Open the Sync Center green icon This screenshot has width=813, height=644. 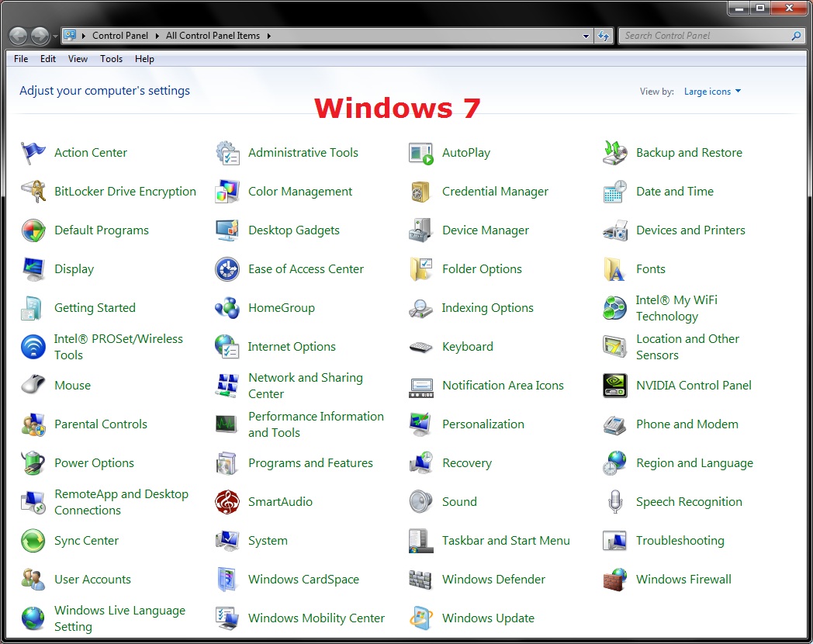(33, 541)
